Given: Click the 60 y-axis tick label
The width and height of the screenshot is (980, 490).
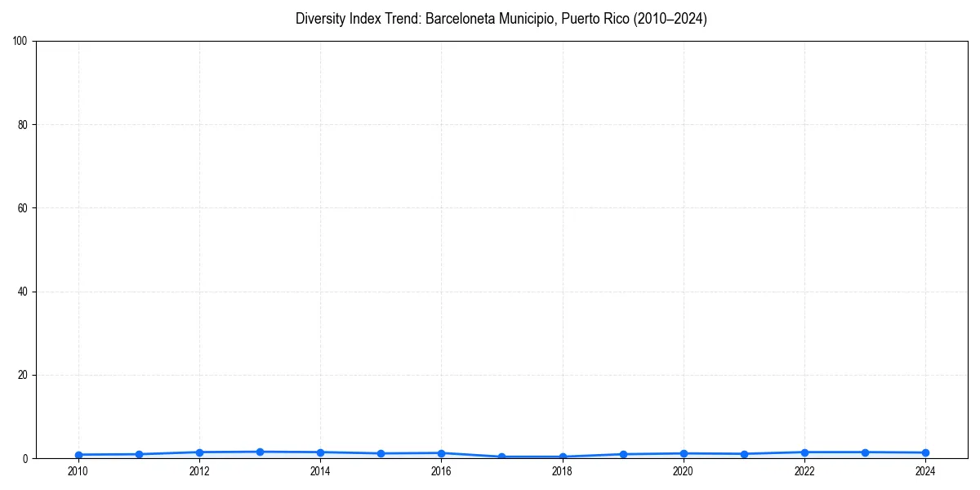Looking at the screenshot, I should click(x=24, y=206).
